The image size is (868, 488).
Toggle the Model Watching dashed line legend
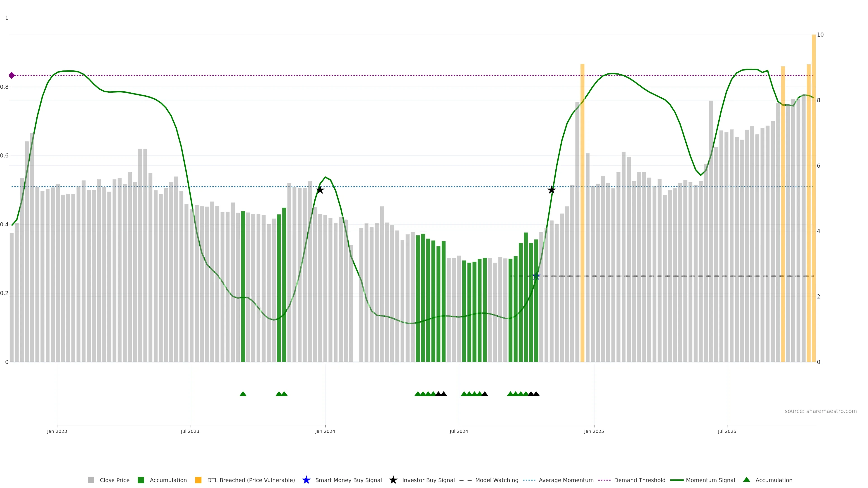pos(465,480)
